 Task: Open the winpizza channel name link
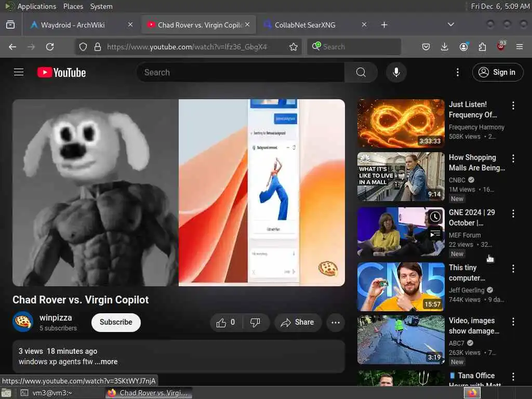[x=56, y=318]
